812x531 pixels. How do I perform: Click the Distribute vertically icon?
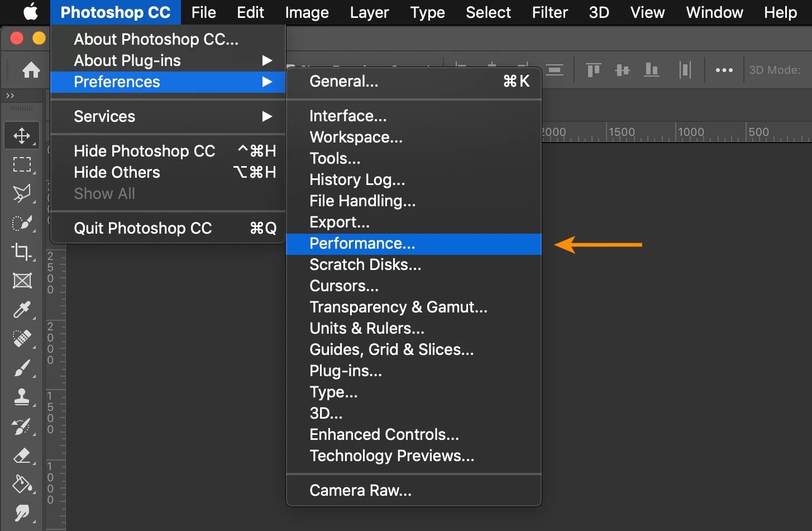[554, 70]
